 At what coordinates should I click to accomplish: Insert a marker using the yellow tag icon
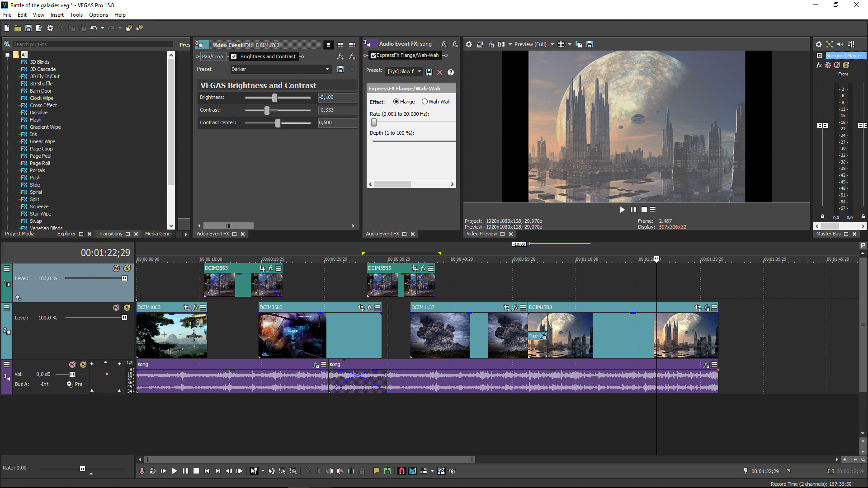coord(376,471)
